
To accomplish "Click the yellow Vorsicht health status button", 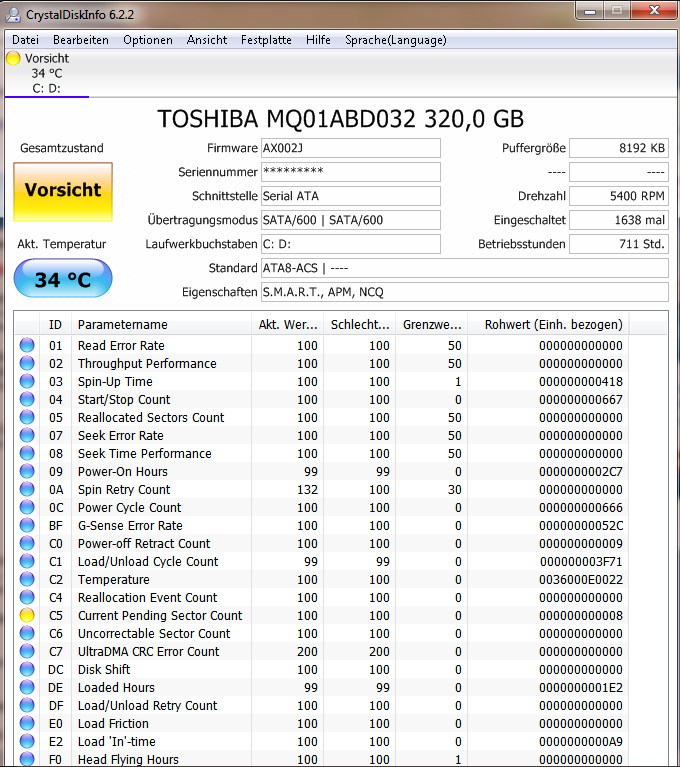I will (63, 192).
